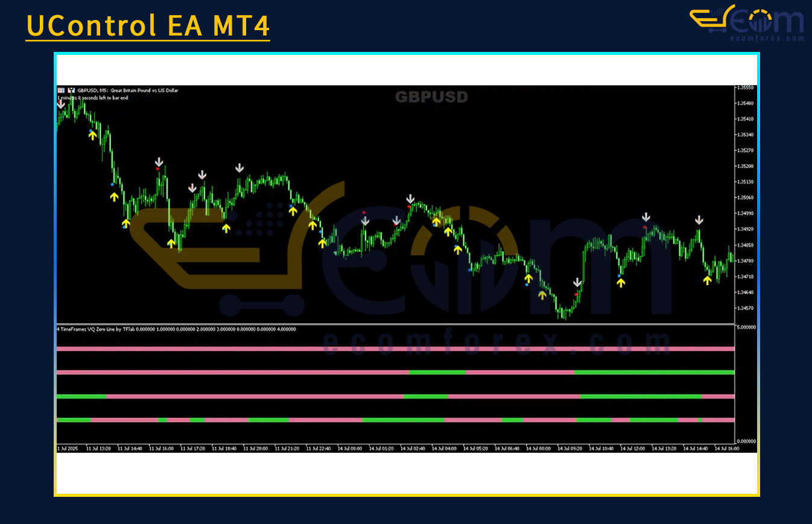Screen dimensions: 812x524
Task: Click the '14 Jul 10:40' time label
Action: pos(601,449)
